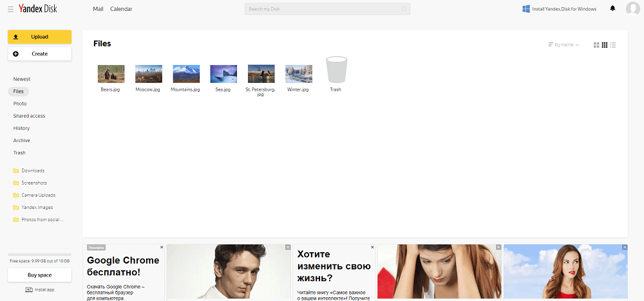Close the Google Chrome ad banner
Viewport: 644px width, 301px height.
tap(162, 247)
